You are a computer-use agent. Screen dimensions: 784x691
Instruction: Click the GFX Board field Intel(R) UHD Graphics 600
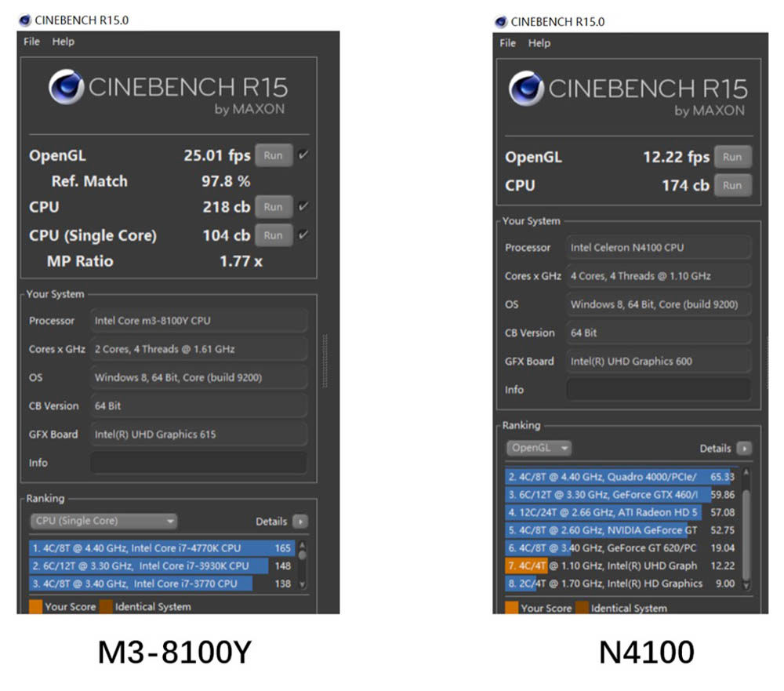[659, 362]
